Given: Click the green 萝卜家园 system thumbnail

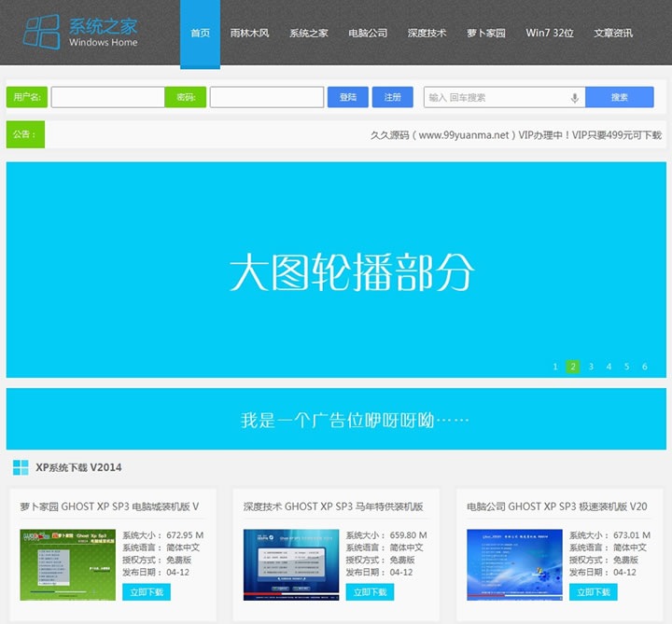Looking at the screenshot, I should coord(68,565).
